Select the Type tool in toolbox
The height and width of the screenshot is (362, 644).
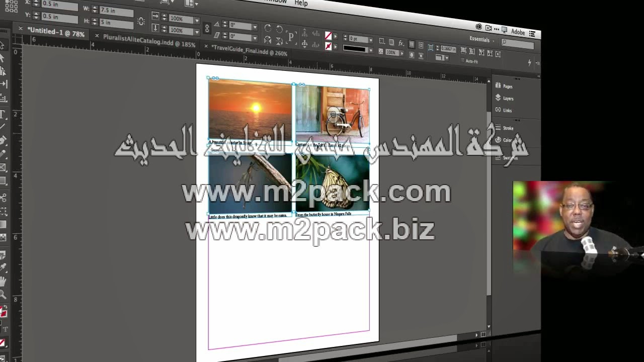point(4,115)
